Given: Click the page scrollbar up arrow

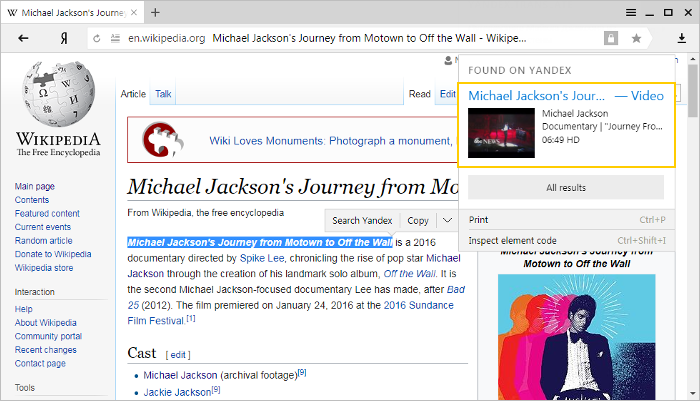Looking at the screenshot, I should 692,58.
